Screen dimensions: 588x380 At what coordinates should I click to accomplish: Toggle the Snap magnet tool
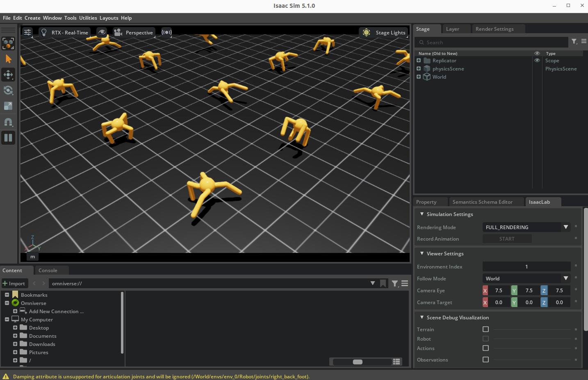[x=8, y=122]
